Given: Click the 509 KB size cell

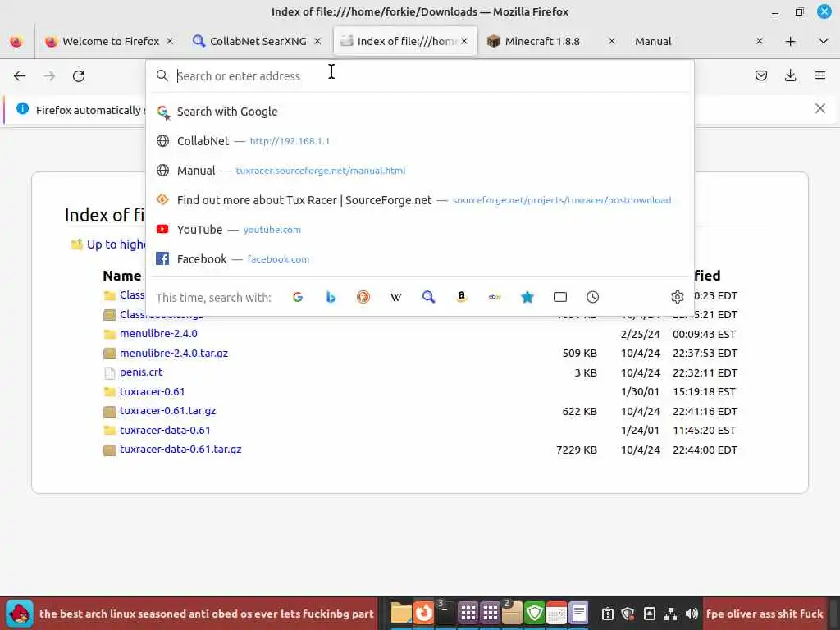Looking at the screenshot, I should point(580,353).
